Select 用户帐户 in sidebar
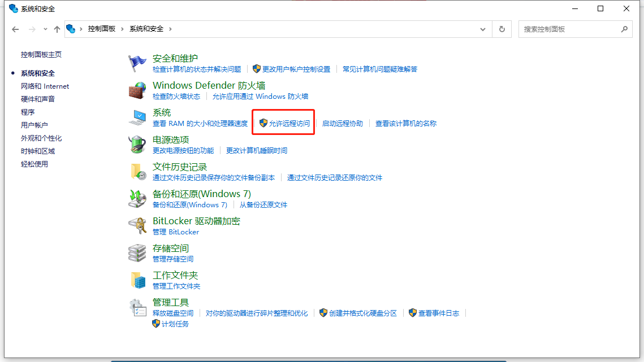This screenshot has width=644, height=362. [34, 125]
